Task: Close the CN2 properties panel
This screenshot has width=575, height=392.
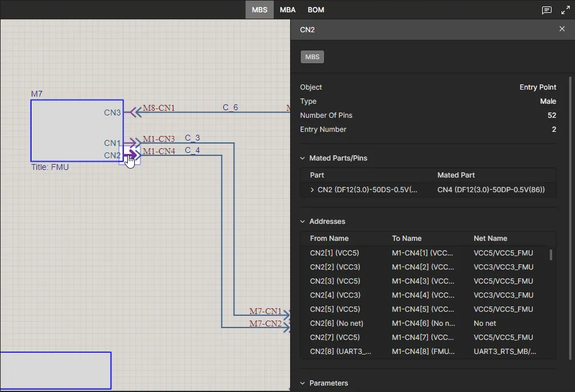Action: [x=562, y=29]
